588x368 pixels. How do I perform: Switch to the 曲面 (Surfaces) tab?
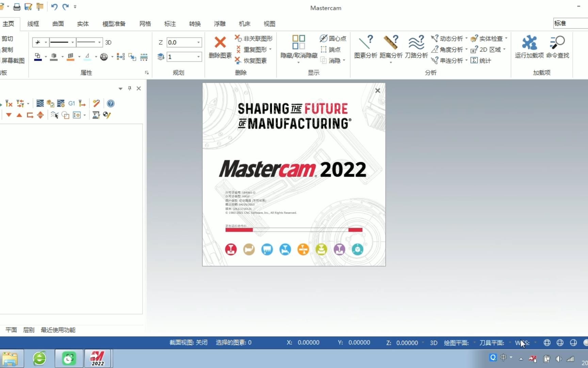[x=58, y=24]
